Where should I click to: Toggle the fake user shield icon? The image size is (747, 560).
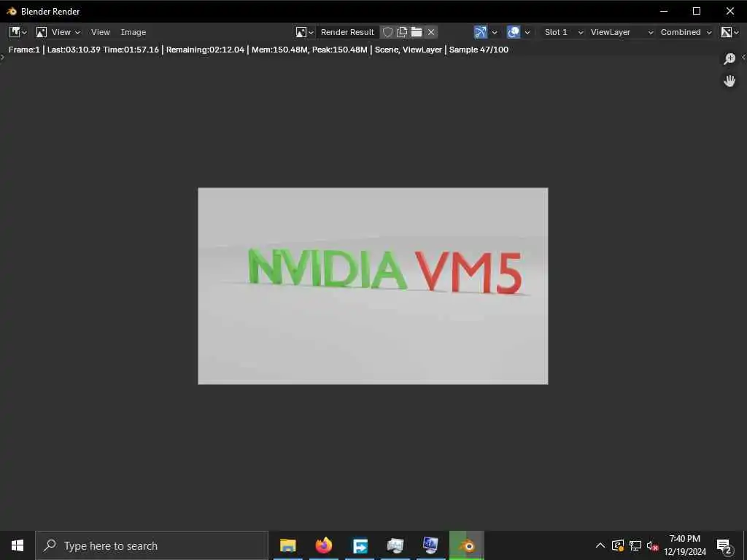tap(388, 32)
